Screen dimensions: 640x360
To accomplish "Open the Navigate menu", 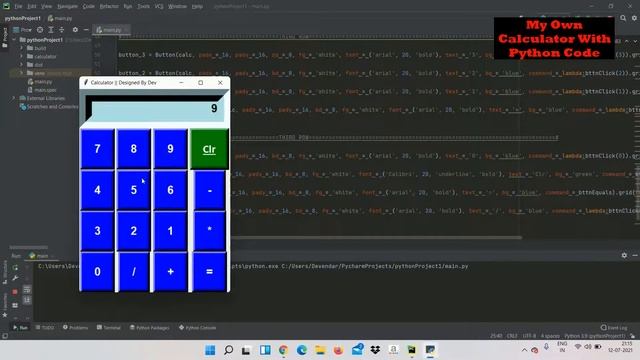I will tap(67, 7).
